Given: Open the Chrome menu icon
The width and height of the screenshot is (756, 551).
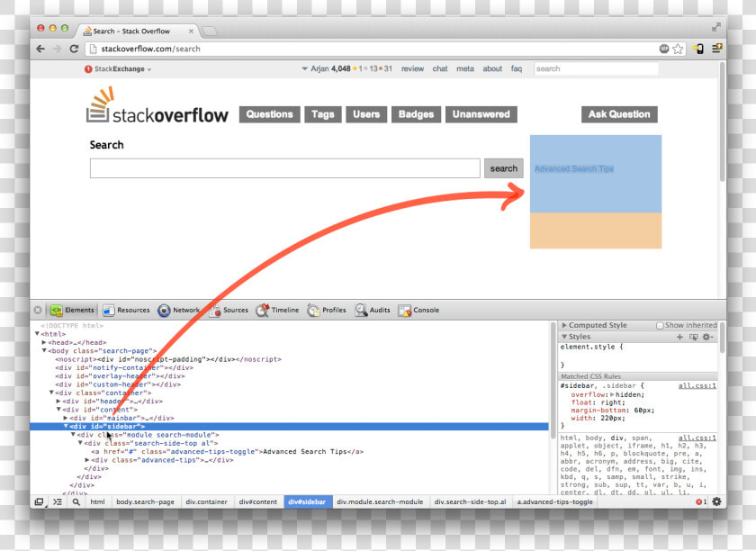Looking at the screenshot, I should [x=717, y=49].
